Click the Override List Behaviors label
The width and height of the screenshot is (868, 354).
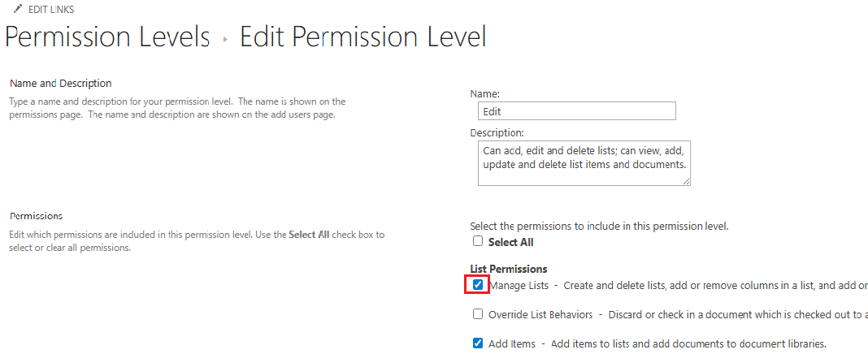click(x=540, y=315)
